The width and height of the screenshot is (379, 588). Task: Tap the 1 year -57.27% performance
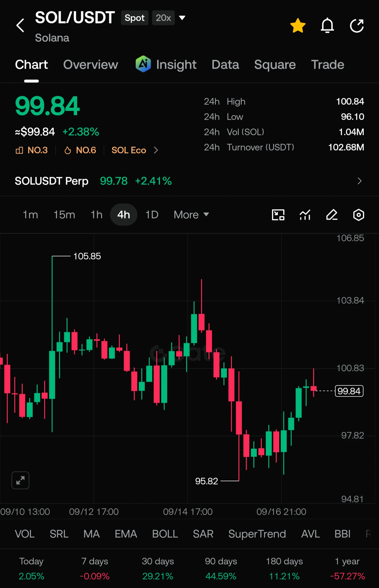coord(347,569)
